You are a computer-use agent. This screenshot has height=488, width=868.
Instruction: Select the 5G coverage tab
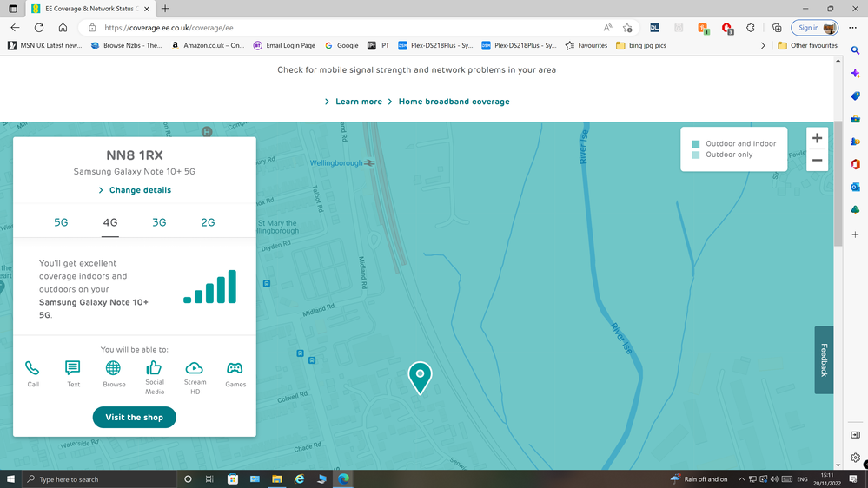pos(61,222)
